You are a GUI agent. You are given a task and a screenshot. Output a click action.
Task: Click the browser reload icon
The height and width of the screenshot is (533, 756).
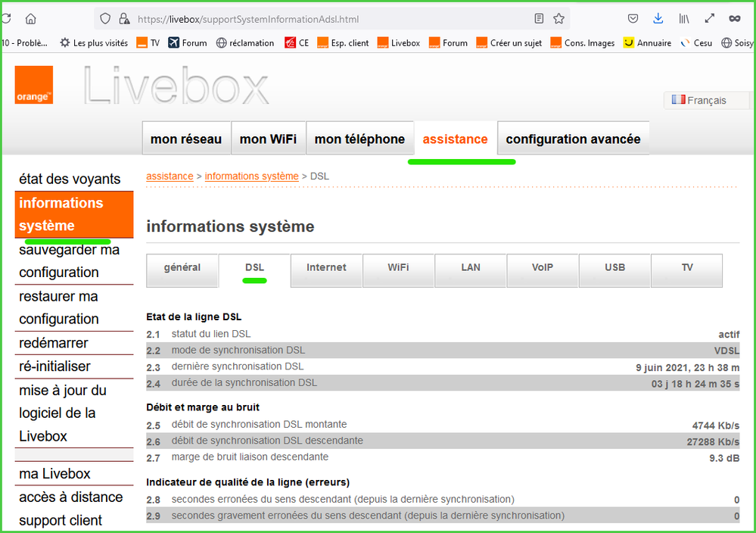pyautogui.click(x=6, y=19)
